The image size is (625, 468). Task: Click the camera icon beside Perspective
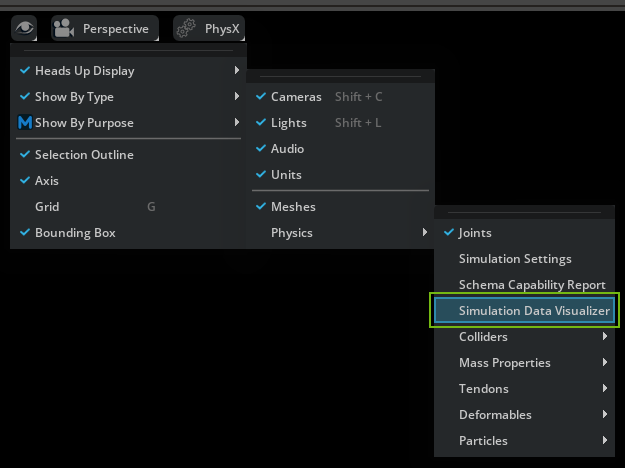pos(64,28)
